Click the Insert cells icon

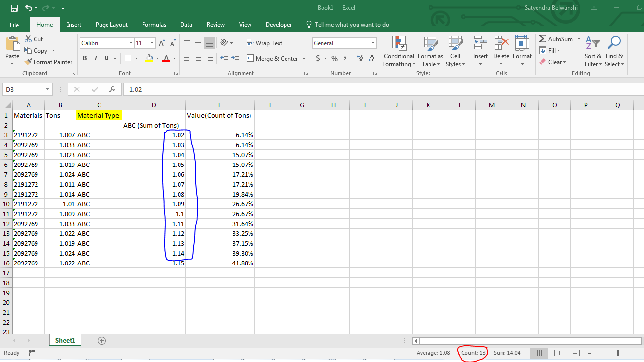tap(480, 43)
